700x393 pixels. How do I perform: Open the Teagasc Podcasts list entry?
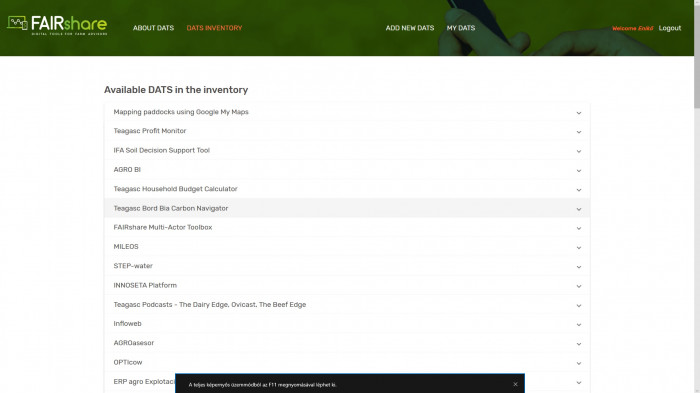coord(347,305)
